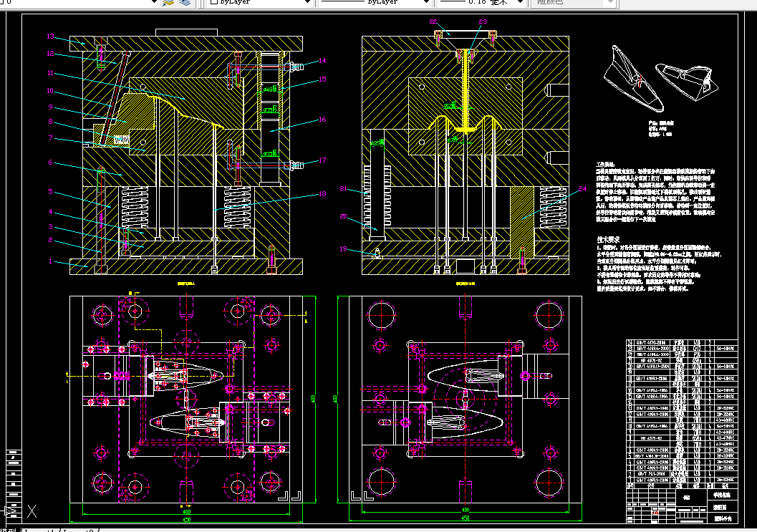Select balloon number 20 label
757x532 pixels.
(x=343, y=216)
